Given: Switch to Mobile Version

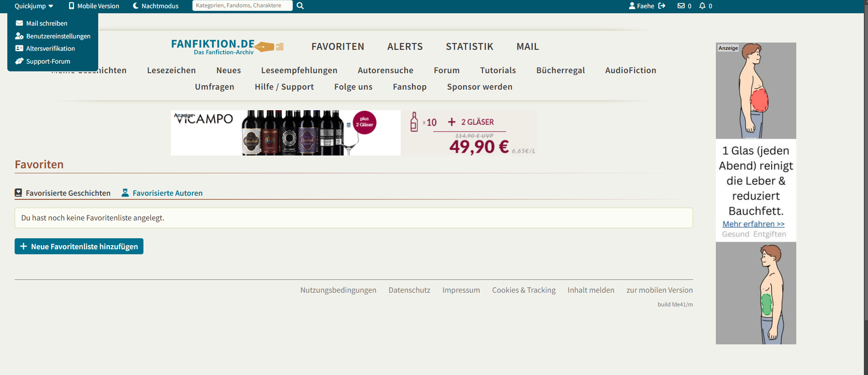Looking at the screenshot, I should pos(94,6).
